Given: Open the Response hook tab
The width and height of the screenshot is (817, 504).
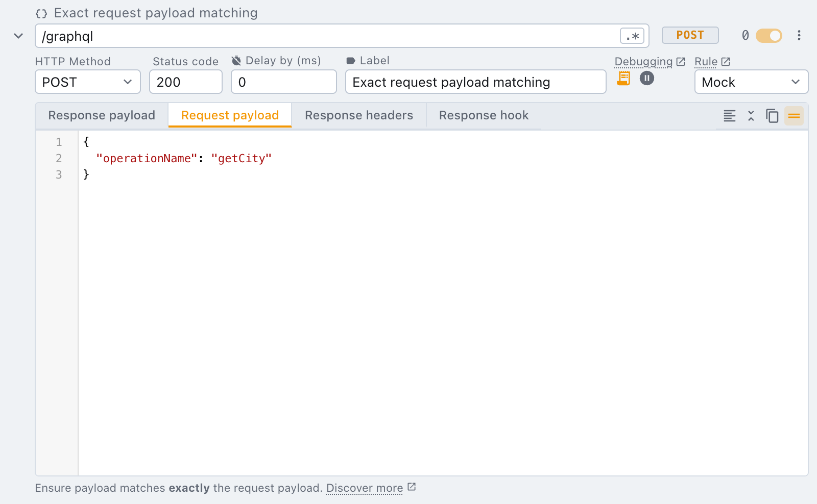Looking at the screenshot, I should pyautogui.click(x=484, y=115).
